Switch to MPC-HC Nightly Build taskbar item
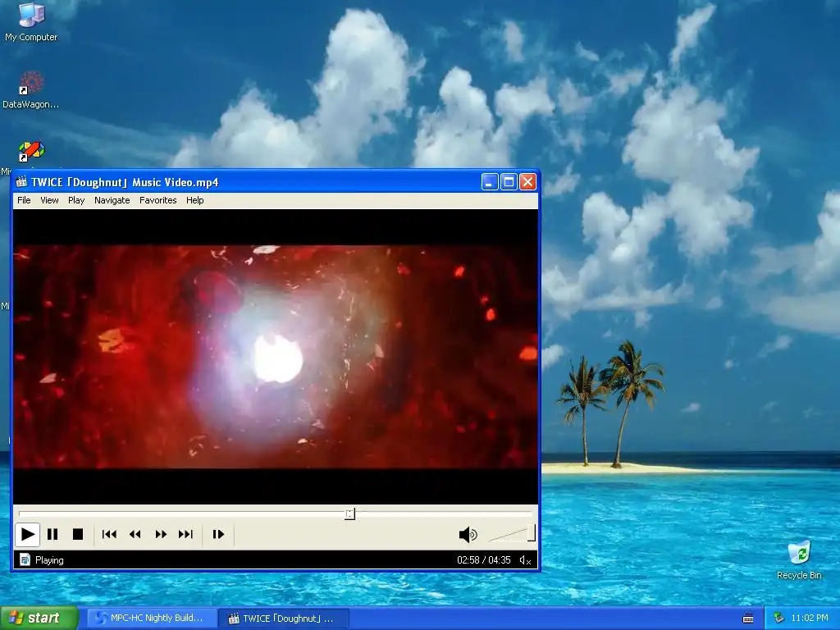This screenshot has height=630, width=840. click(x=152, y=619)
